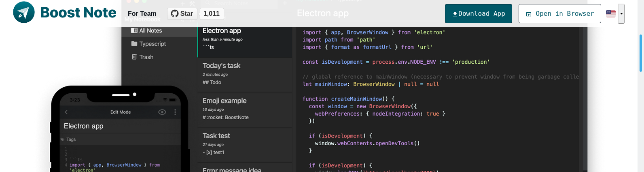Click the Open in Browser button
The width and height of the screenshot is (644, 172).
(560, 14)
